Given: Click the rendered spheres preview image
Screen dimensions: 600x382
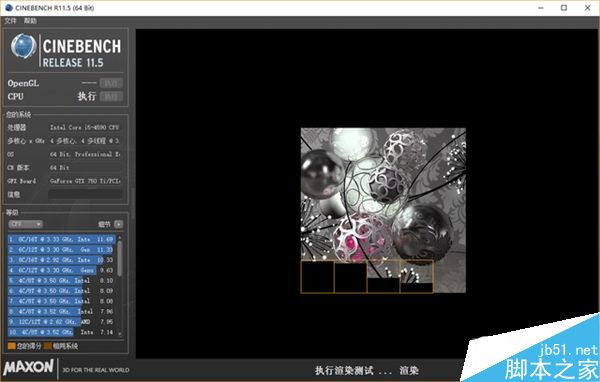Looking at the screenshot, I should pyautogui.click(x=383, y=211).
